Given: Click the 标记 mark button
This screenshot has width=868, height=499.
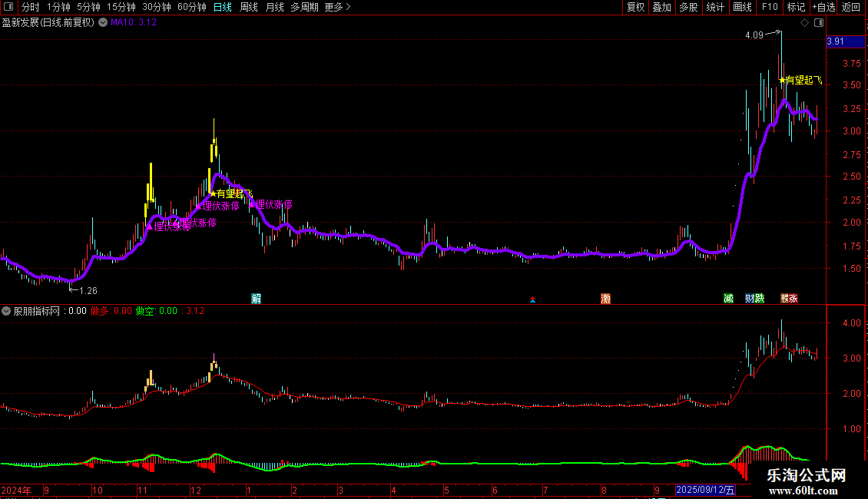Looking at the screenshot, I should coord(796,7).
